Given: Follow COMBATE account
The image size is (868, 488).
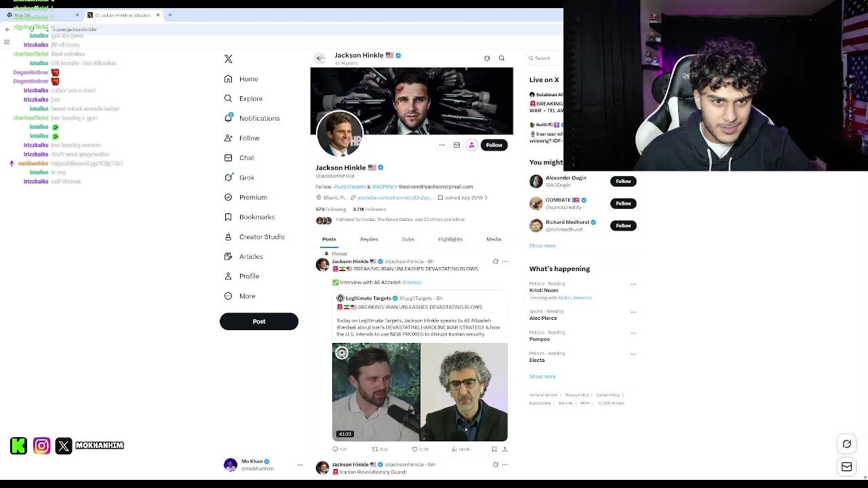Looking at the screenshot, I should 623,203.
